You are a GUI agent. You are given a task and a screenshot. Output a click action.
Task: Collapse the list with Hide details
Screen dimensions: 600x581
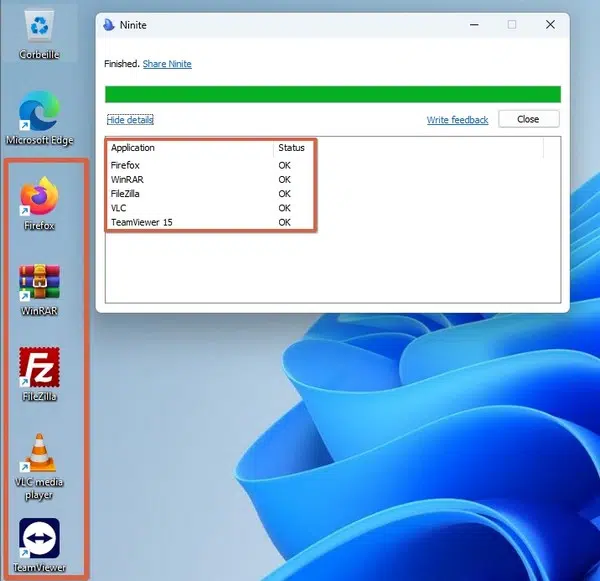click(x=130, y=120)
